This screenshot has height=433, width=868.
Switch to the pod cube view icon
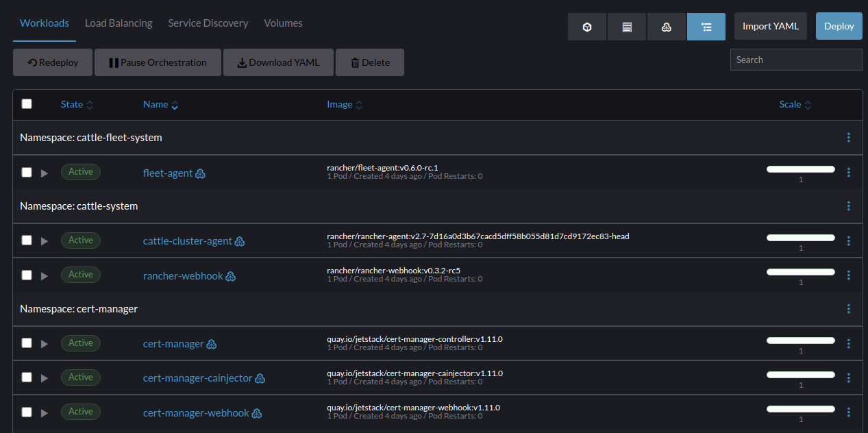[x=587, y=26]
